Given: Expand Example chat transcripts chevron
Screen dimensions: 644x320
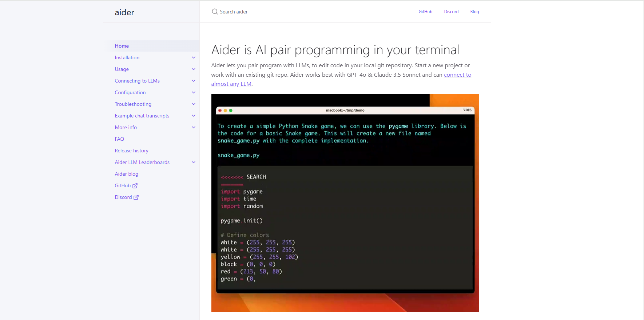Looking at the screenshot, I should (194, 116).
